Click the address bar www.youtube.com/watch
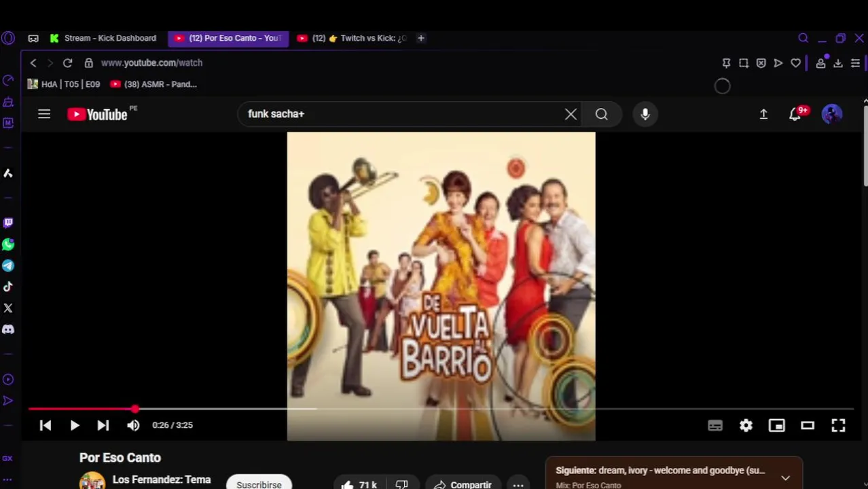 point(151,62)
